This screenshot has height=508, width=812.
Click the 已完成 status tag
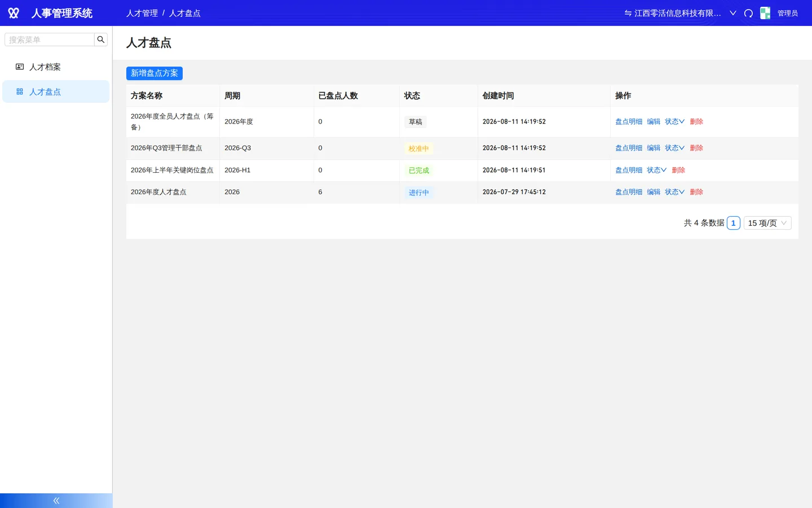419,170
